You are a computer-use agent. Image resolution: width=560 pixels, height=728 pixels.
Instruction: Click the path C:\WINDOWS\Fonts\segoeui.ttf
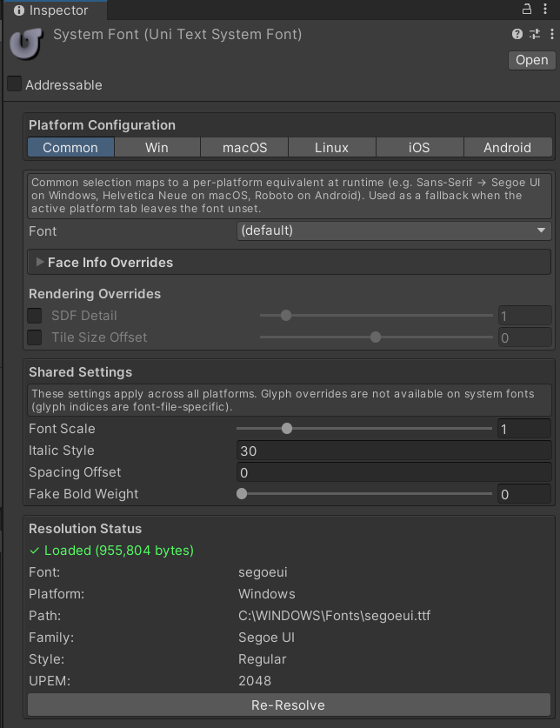click(334, 616)
